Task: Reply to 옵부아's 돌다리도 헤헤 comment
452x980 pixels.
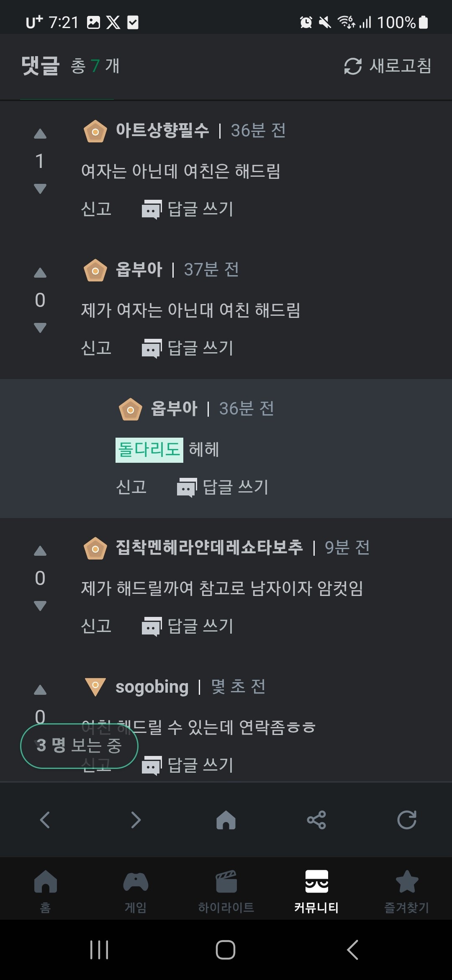Action: click(223, 487)
